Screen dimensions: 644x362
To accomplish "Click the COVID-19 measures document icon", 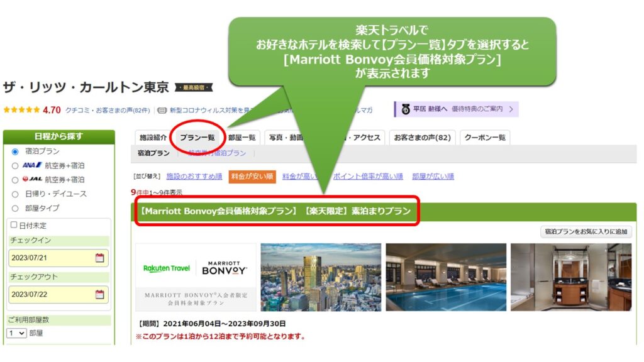I will pyautogui.click(x=162, y=110).
